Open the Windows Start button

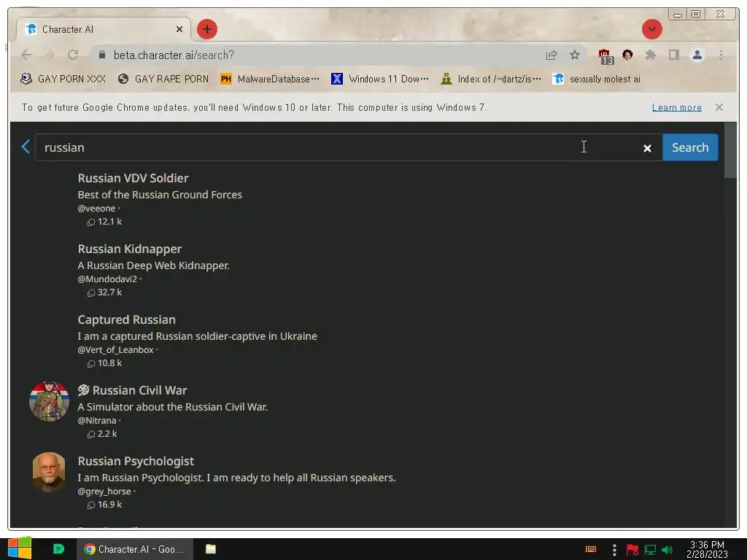point(20,548)
